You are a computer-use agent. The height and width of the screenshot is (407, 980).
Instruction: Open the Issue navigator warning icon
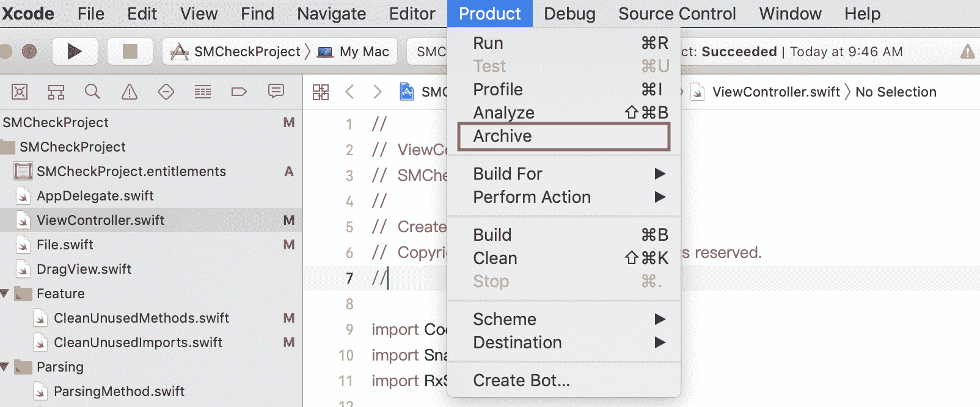click(130, 92)
